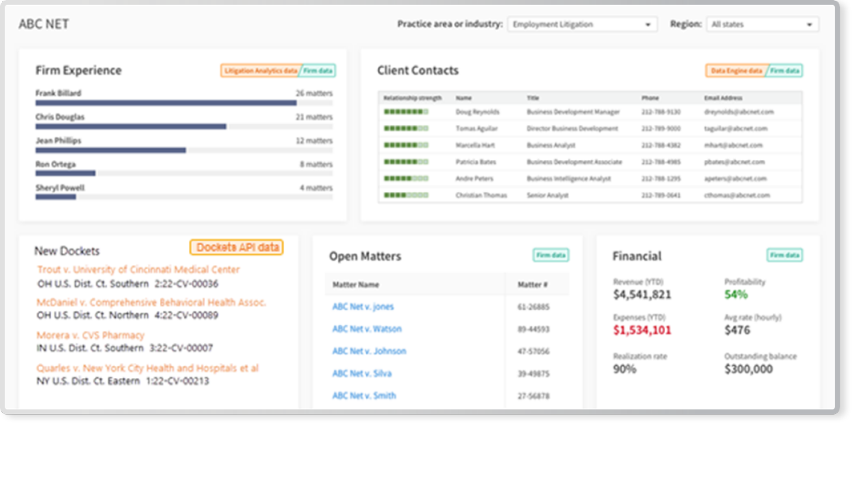Expand the Region All states dropdown
The image size is (868, 488).
(x=762, y=24)
